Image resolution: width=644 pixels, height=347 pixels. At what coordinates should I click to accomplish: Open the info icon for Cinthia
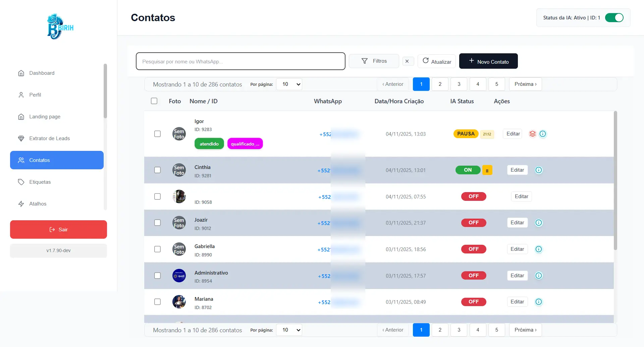(538, 170)
